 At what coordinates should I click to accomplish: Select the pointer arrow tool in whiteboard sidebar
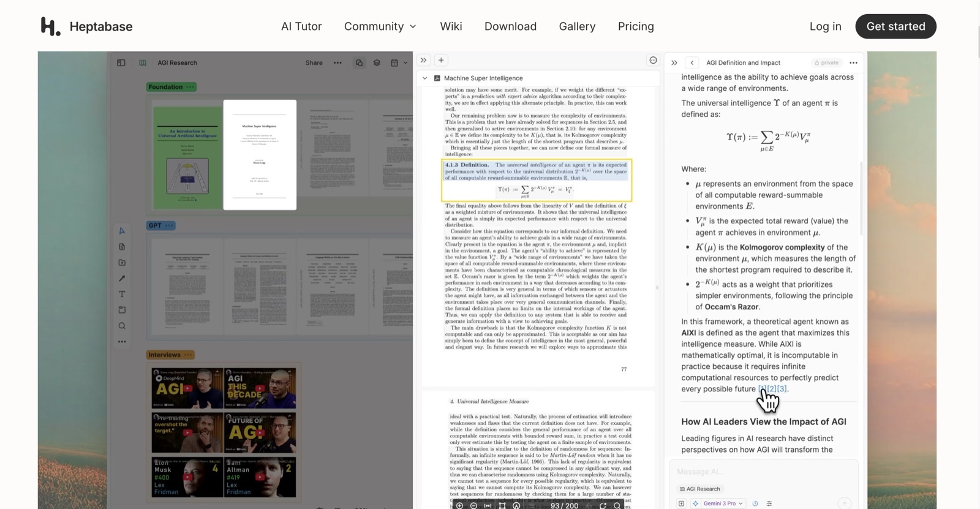tap(122, 231)
